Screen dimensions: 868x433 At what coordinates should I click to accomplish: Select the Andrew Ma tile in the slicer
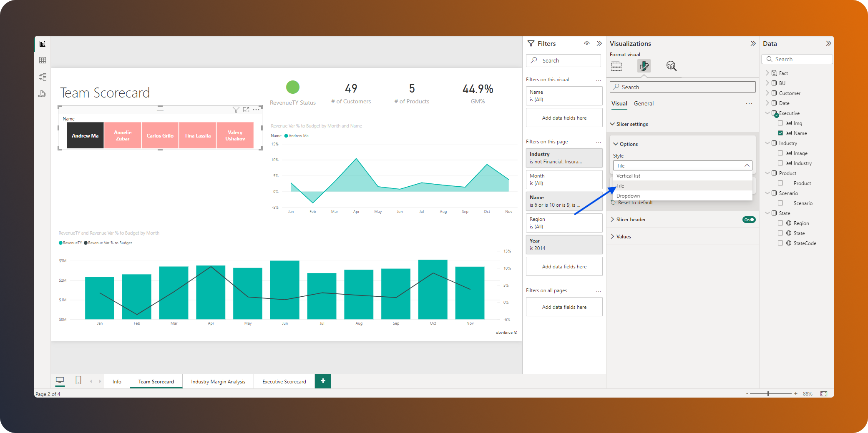(85, 135)
